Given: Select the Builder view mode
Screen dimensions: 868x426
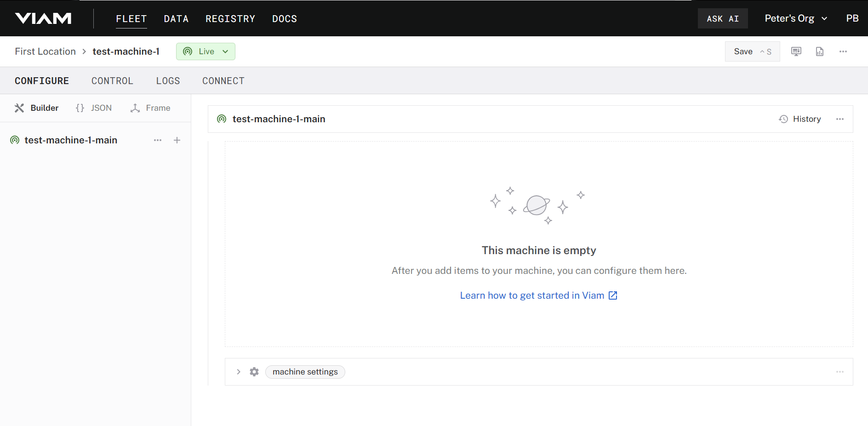Looking at the screenshot, I should 36,108.
